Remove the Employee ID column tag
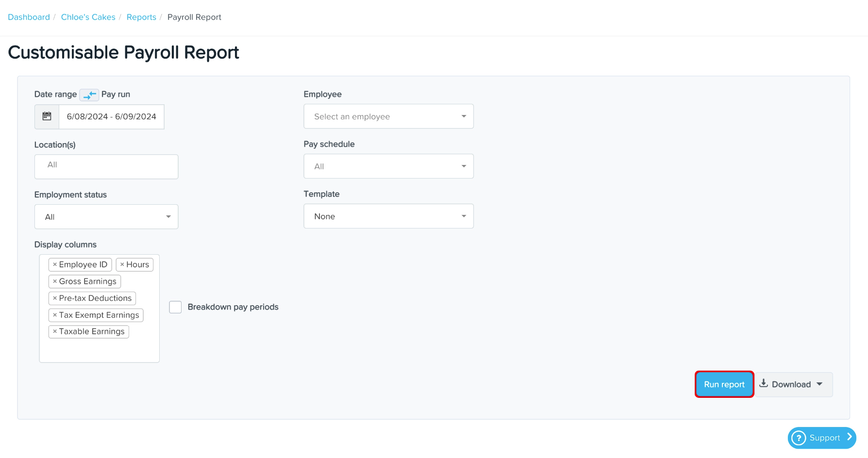This screenshot has width=868, height=458. click(55, 264)
